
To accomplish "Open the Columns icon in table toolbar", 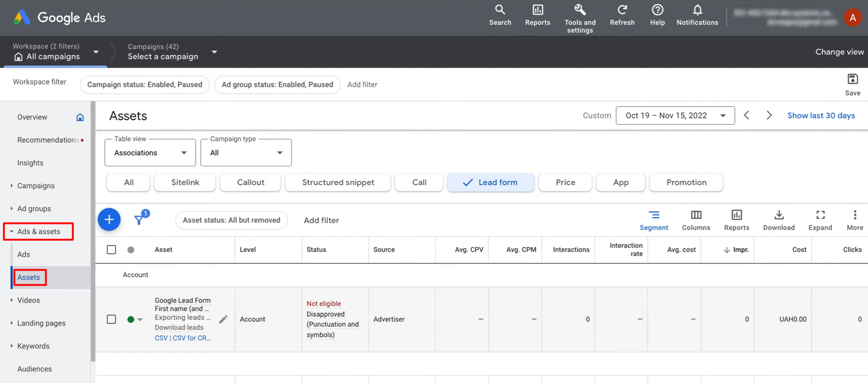I will [696, 215].
